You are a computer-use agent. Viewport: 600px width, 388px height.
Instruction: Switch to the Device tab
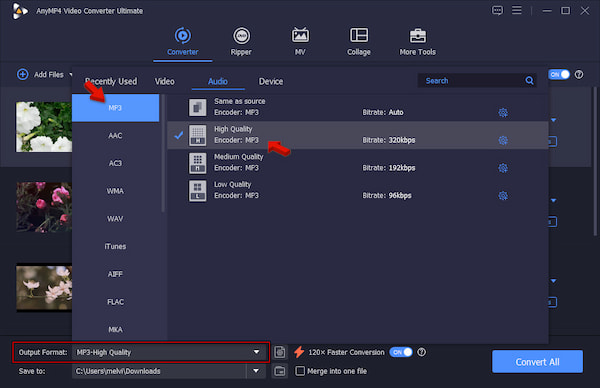[271, 81]
